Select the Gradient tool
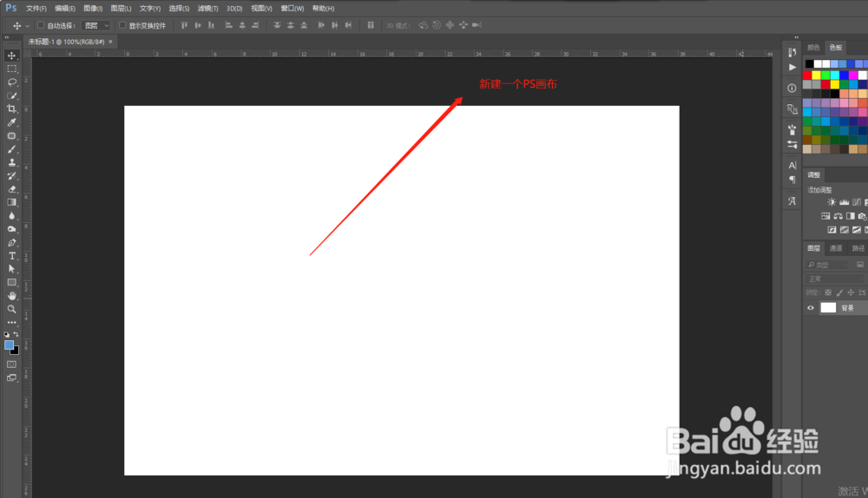This screenshot has width=868, height=498. tap(11, 202)
